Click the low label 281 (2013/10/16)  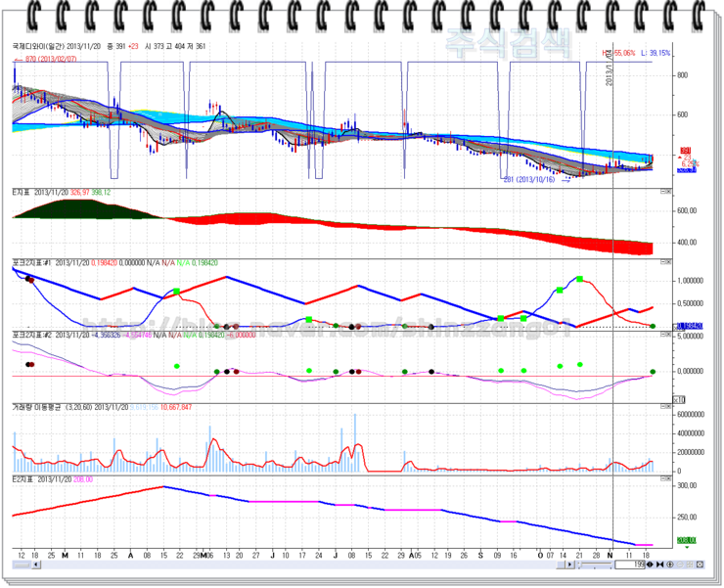click(x=530, y=179)
